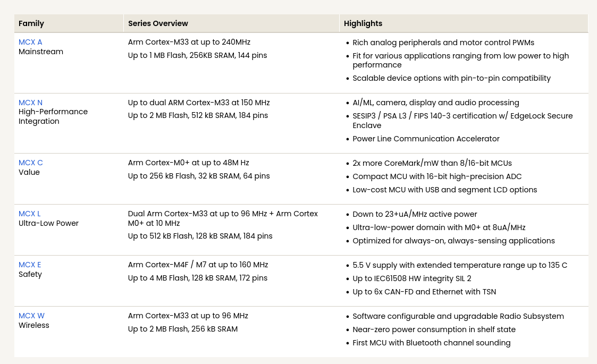This screenshot has height=364, width=597.
Task: Follow the MCX L link
Action: coord(29,214)
